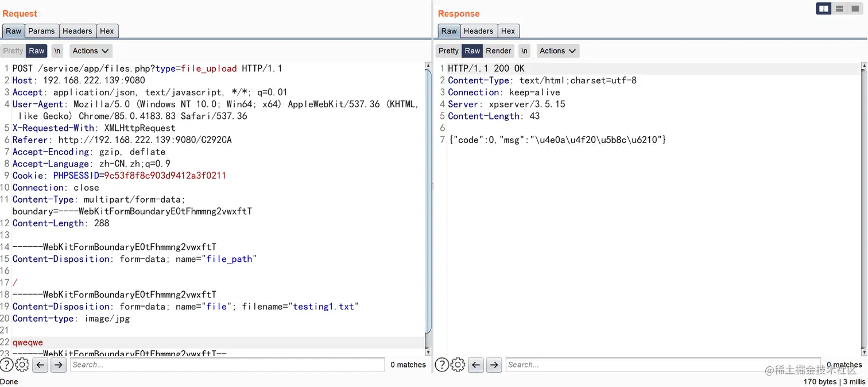Viewport: 868px width, 387px height.
Task: Click the Referer header line
Action: click(x=122, y=140)
